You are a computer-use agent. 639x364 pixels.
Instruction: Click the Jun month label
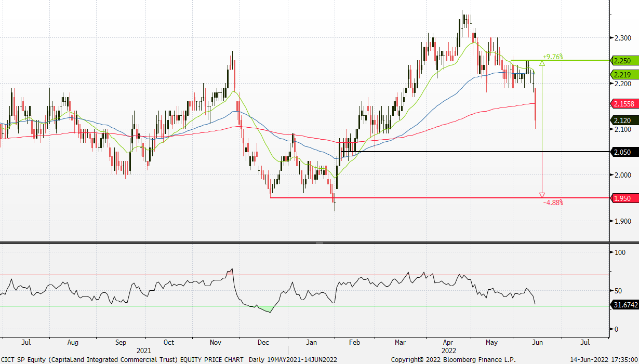tap(538, 343)
